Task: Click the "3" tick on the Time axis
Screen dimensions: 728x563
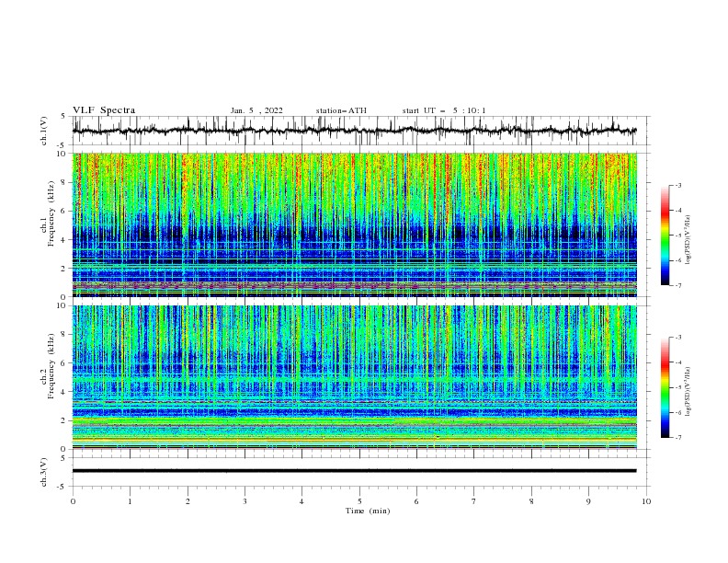Action: [x=245, y=501]
